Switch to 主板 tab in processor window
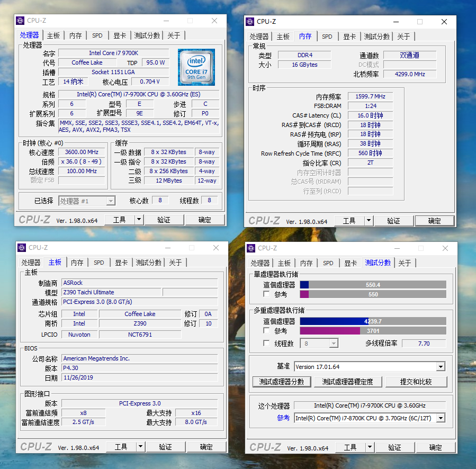 click(53, 35)
